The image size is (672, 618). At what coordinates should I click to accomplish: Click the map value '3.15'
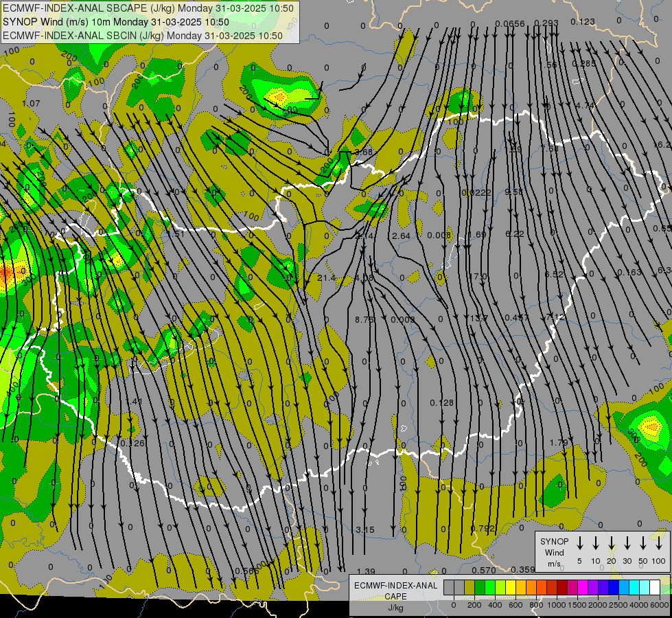pos(366,530)
